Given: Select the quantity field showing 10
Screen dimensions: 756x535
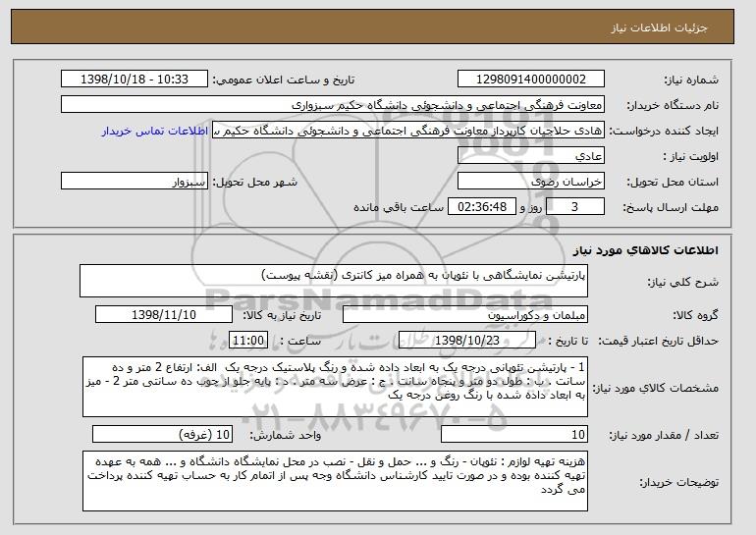Looking at the screenshot, I should 514,434.
